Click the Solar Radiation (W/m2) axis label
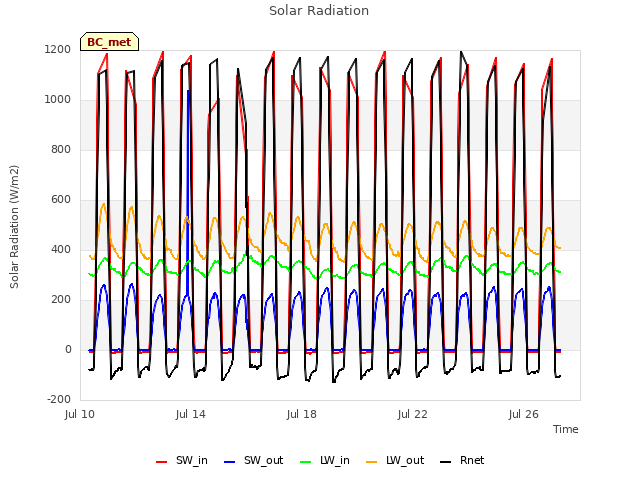 click(14, 227)
